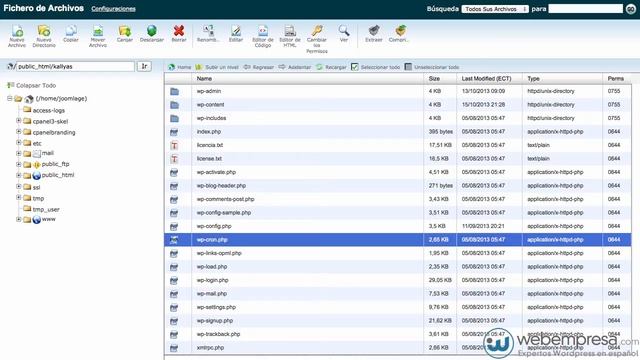Select the wp-settings.php file name

pyautogui.click(x=216, y=307)
